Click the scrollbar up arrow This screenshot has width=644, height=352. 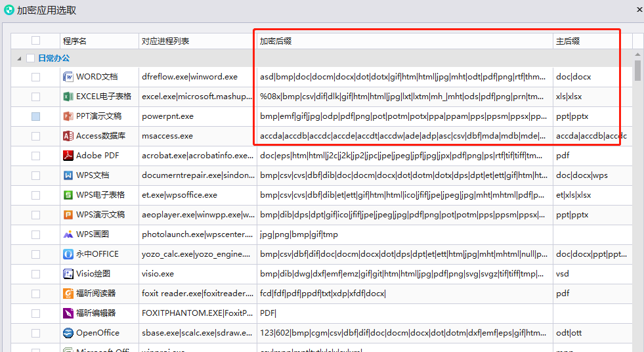point(637,55)
